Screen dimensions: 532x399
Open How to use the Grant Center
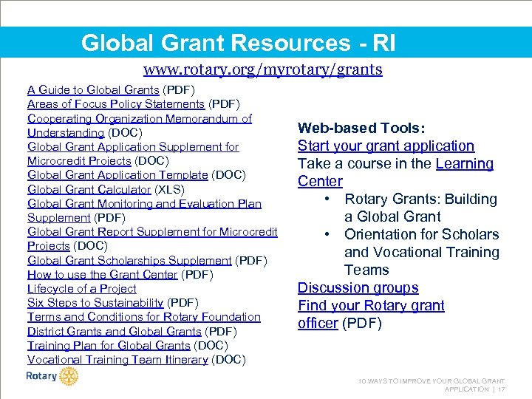(103, 274)
